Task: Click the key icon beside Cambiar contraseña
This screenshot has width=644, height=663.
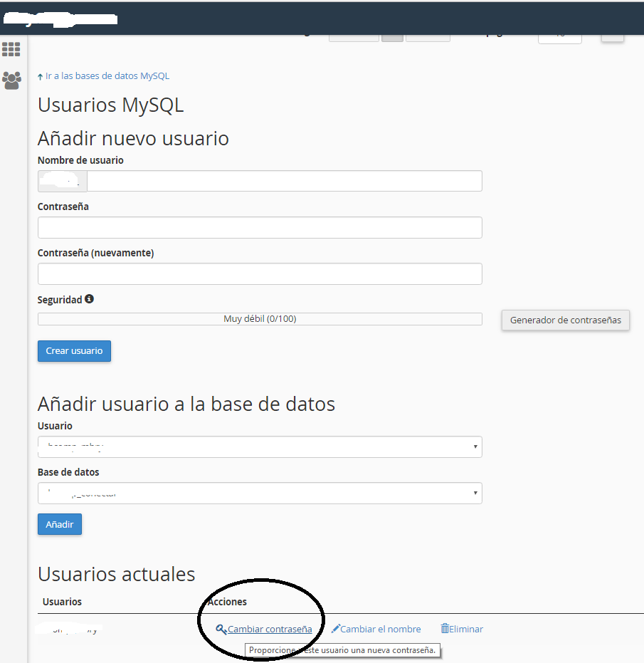Action: tap(221, 630)
